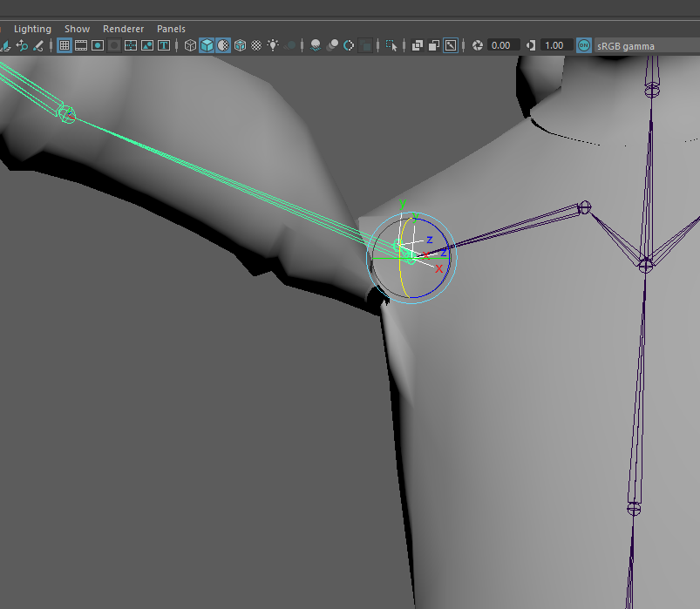Toggle the viewport grid display icon

65,45
